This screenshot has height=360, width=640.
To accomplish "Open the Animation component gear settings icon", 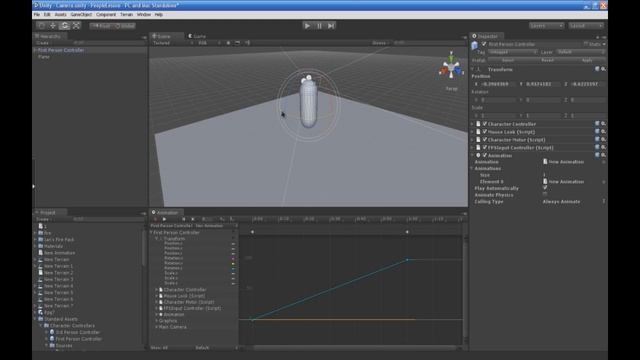I will click(x=603, y=155).
